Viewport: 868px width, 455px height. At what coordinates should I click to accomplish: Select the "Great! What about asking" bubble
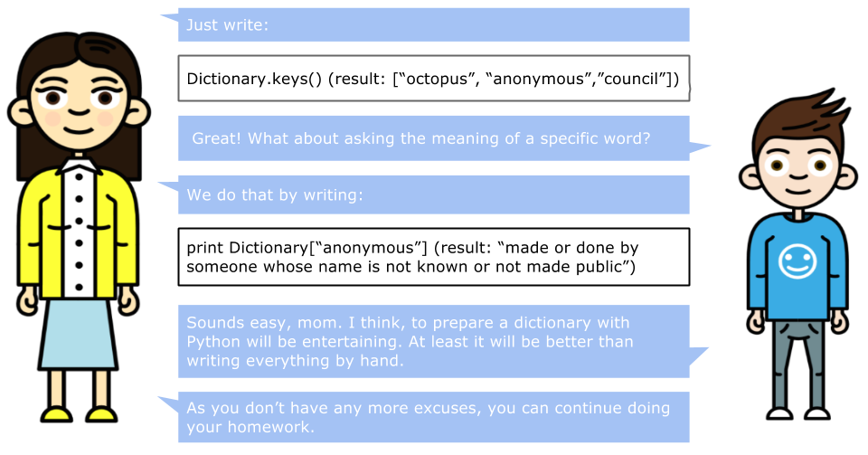434,138
